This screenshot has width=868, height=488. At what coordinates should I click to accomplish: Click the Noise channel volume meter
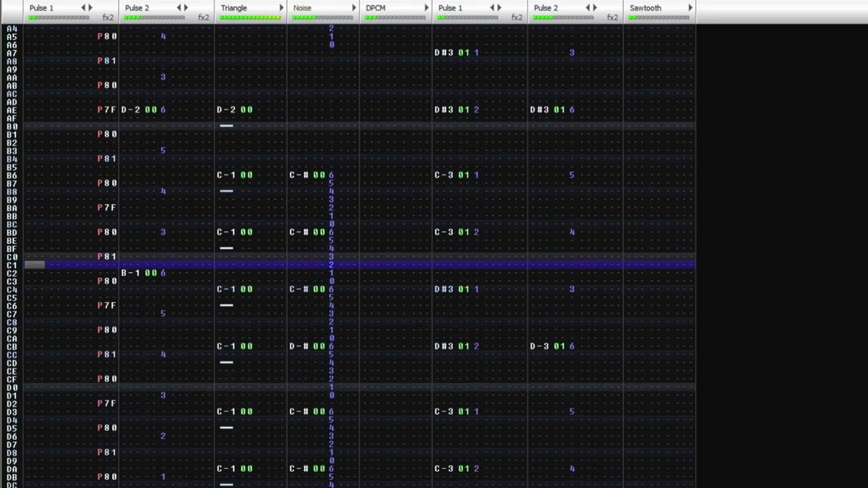click(x=323, y=17)
